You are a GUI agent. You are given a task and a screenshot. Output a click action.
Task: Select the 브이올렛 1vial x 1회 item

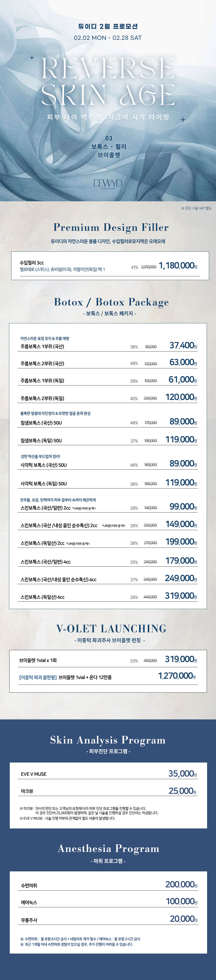(38, 660)
